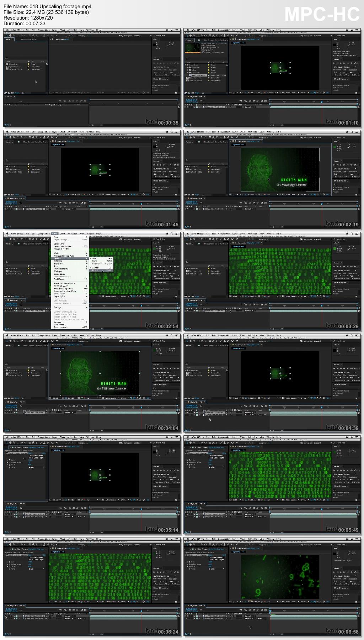
Task: Click the RAM preview icon in the 01:10 Preview panel
Action: [359, 63]
